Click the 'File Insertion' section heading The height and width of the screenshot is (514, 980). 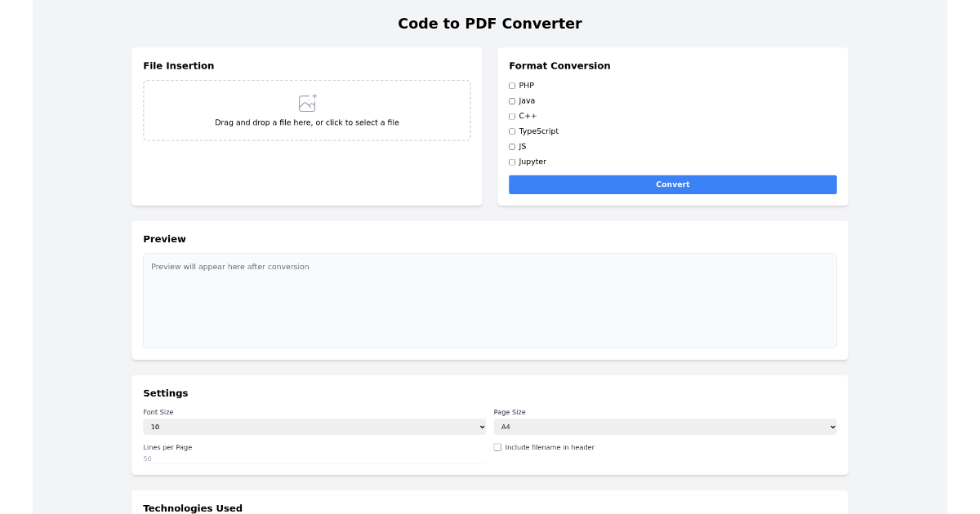[178, 65]
